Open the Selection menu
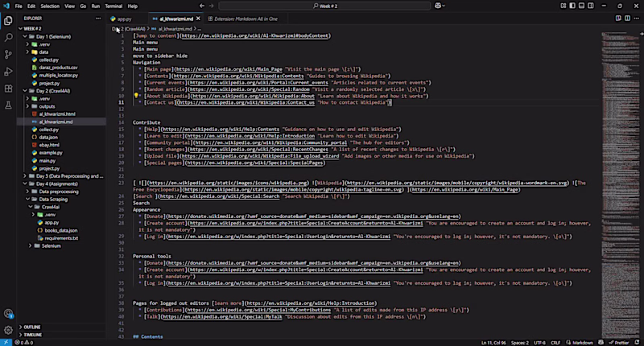Viewport: 644px width, 346px height. coord(50,6)
